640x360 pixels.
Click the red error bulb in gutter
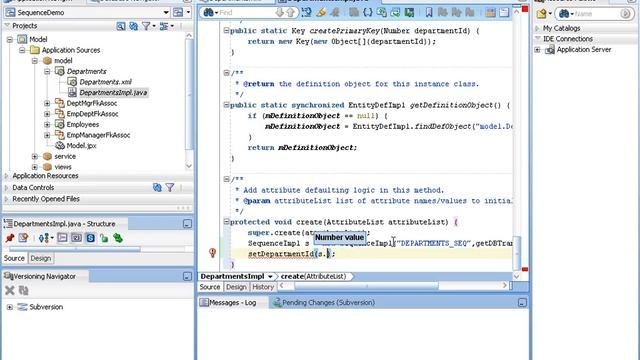click(x=212, y=253)
